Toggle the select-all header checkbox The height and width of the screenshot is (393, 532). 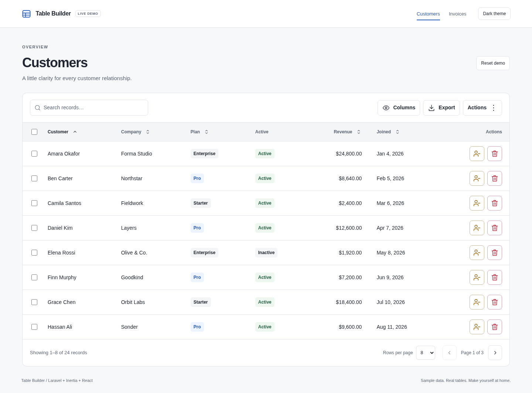click(x=34, y=132)
